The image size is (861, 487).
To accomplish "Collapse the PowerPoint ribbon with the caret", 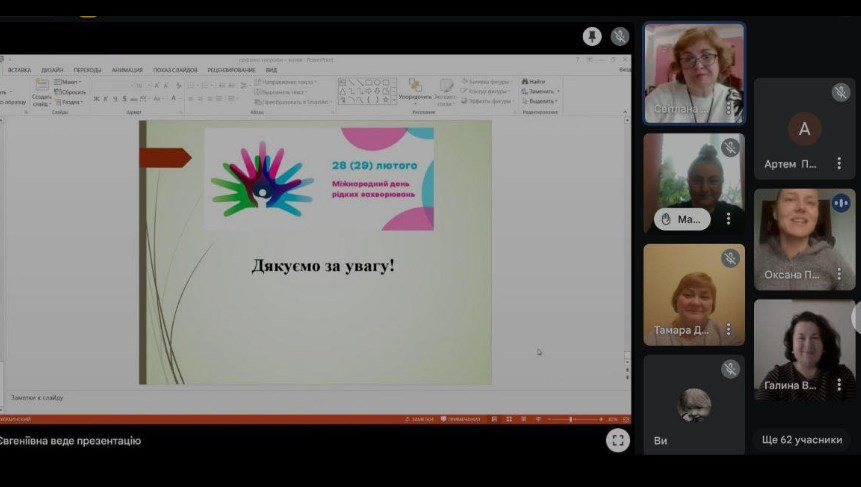I will pos(625,112).
